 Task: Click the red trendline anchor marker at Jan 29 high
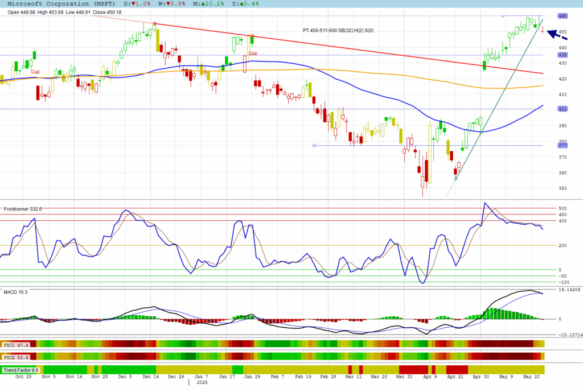252,36
